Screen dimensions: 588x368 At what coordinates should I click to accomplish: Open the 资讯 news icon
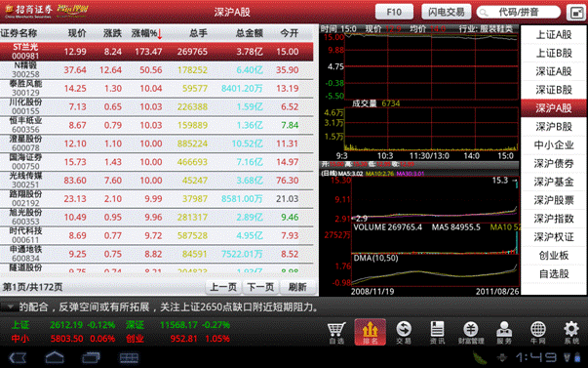(437, 332)
